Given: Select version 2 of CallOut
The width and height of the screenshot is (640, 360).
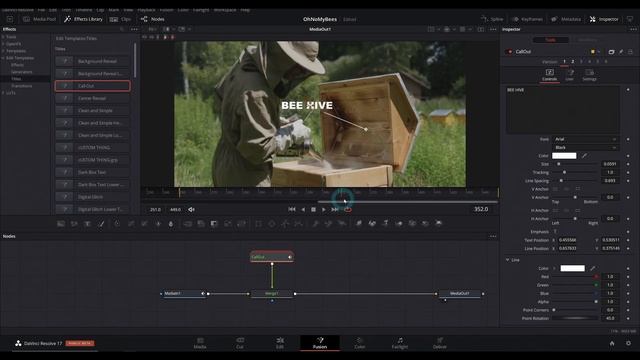Looking at the screenshot, I should click(x=573, y=62).
